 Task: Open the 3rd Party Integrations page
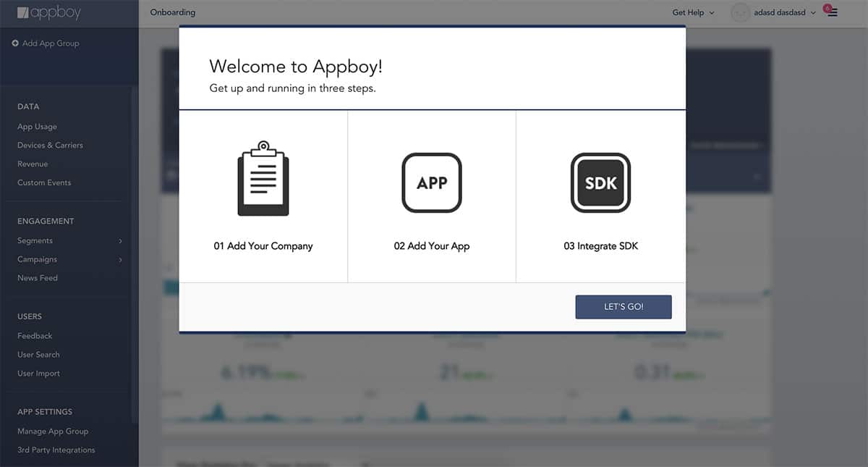click(56, 449)
